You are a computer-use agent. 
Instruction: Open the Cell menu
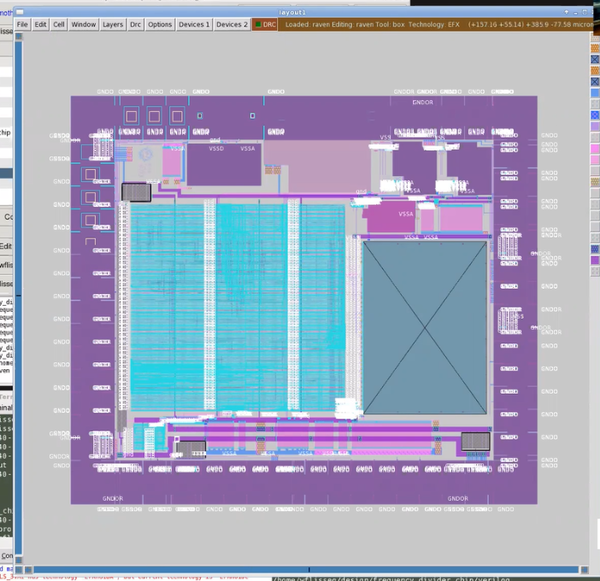point(59,24)
